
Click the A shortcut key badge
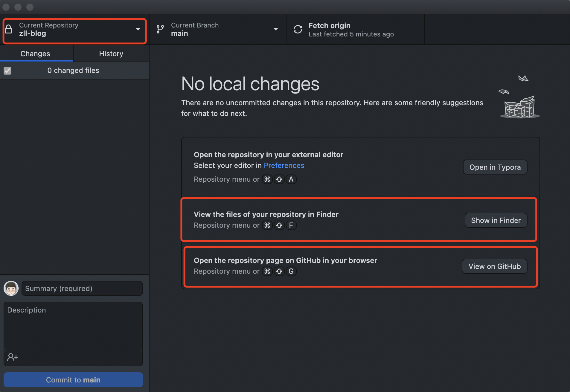291,179
